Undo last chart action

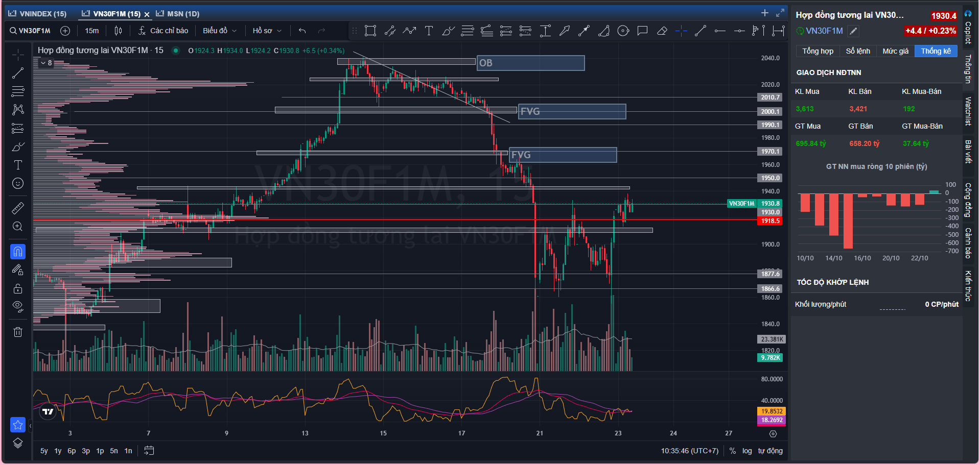tap(302, 31)
